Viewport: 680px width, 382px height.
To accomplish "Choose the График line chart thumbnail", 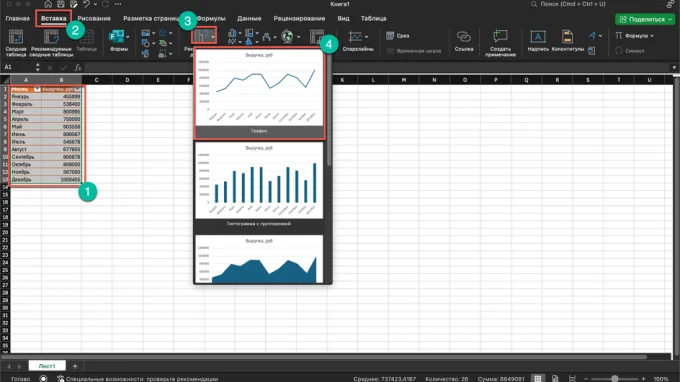I will pyautogui.click(x=259, y=94).
